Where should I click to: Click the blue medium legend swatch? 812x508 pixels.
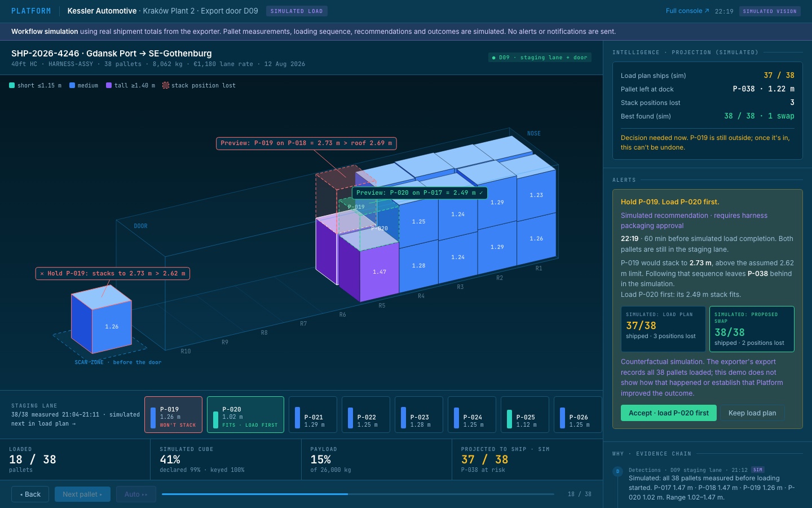coord(72,86)
